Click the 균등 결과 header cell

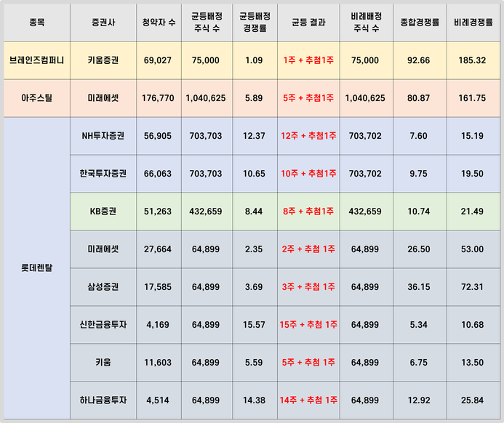[x=308, y=23]
